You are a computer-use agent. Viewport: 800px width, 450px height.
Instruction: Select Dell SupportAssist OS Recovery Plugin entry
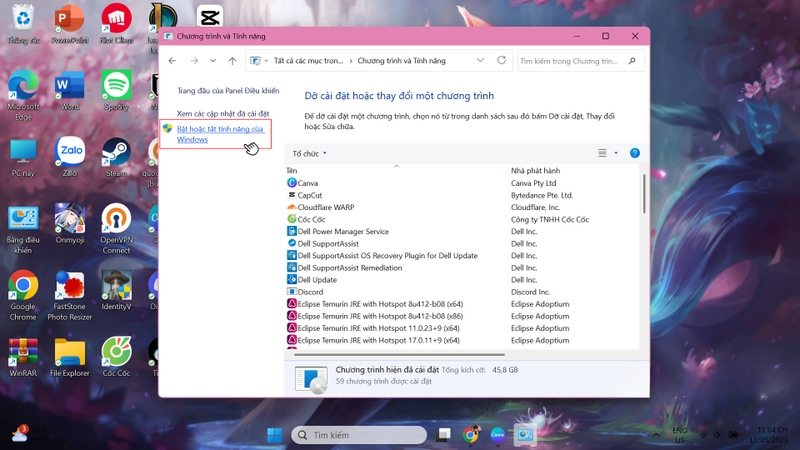(x=382, y=256)
